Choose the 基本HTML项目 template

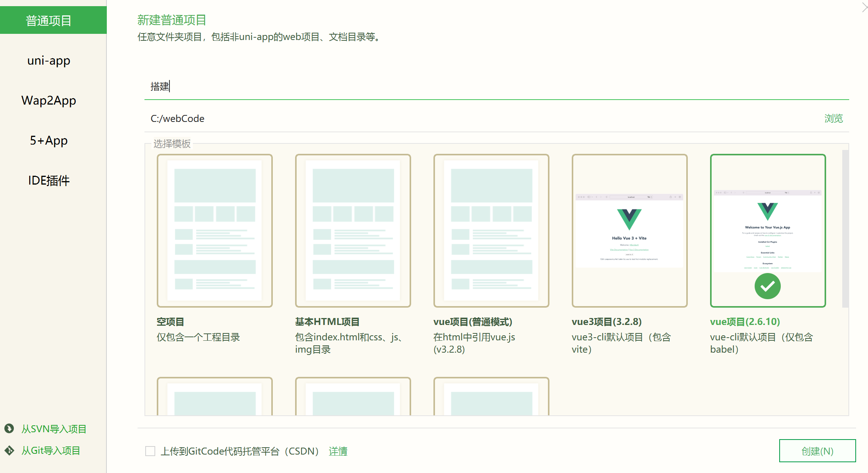point(353,230)
